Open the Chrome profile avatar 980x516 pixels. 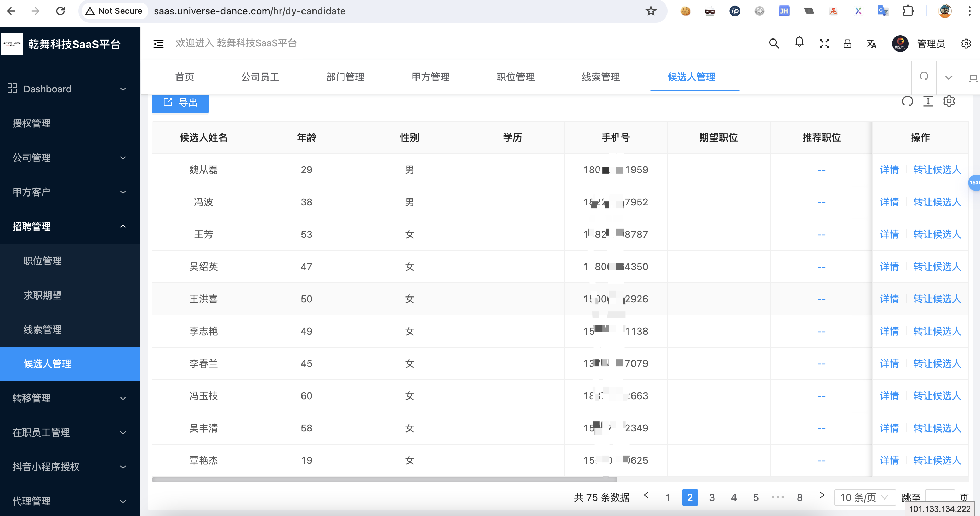point(945,11)
